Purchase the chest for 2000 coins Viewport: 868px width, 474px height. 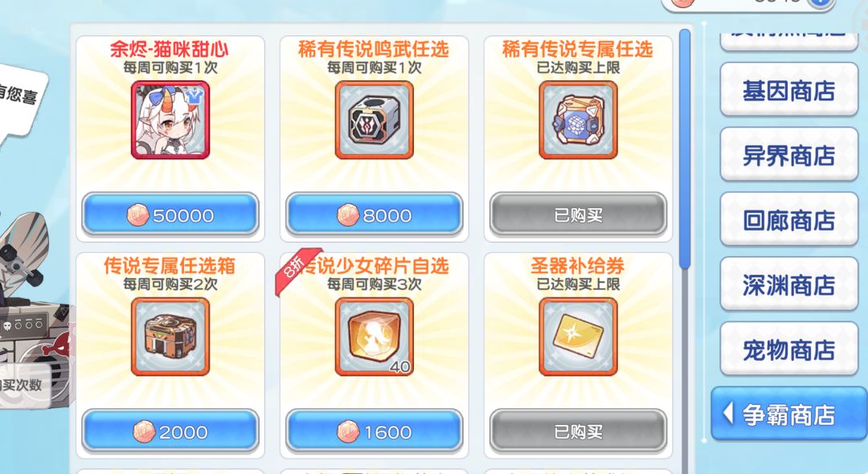170,431
